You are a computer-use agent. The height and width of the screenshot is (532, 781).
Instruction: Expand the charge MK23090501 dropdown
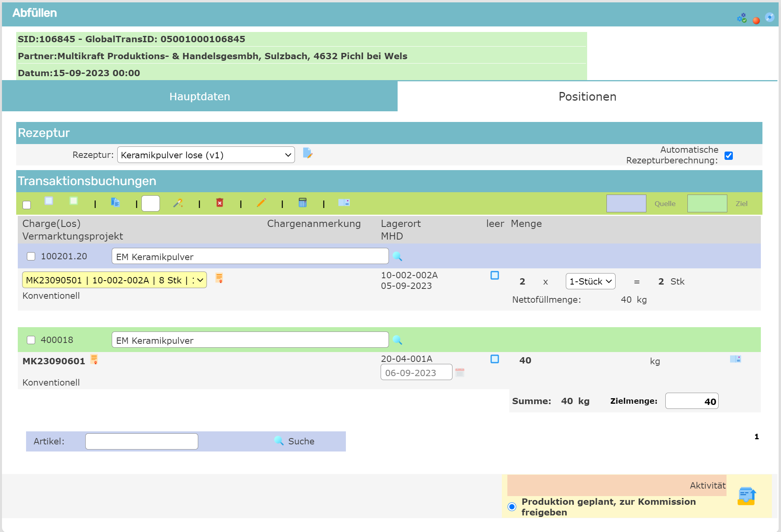click(x=114, y=280)
